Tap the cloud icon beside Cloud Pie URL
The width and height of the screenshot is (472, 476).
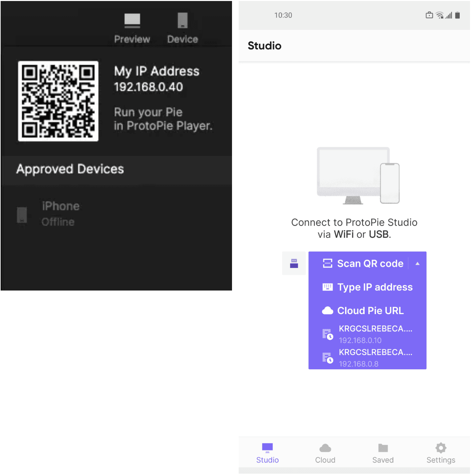coord(327,310)
